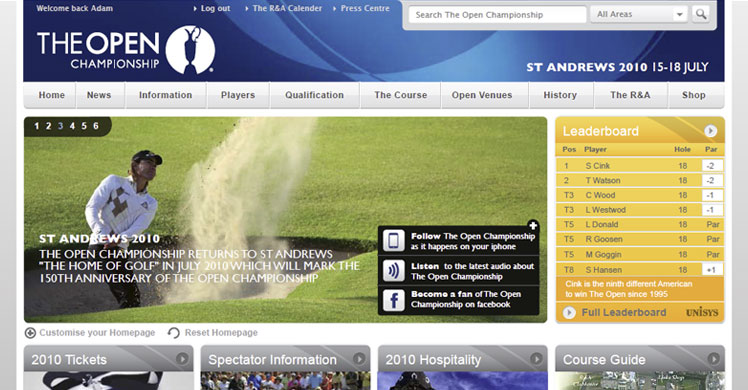Open the All Areas dropdown
Viewport: 748px width, 390px height.
639,14
